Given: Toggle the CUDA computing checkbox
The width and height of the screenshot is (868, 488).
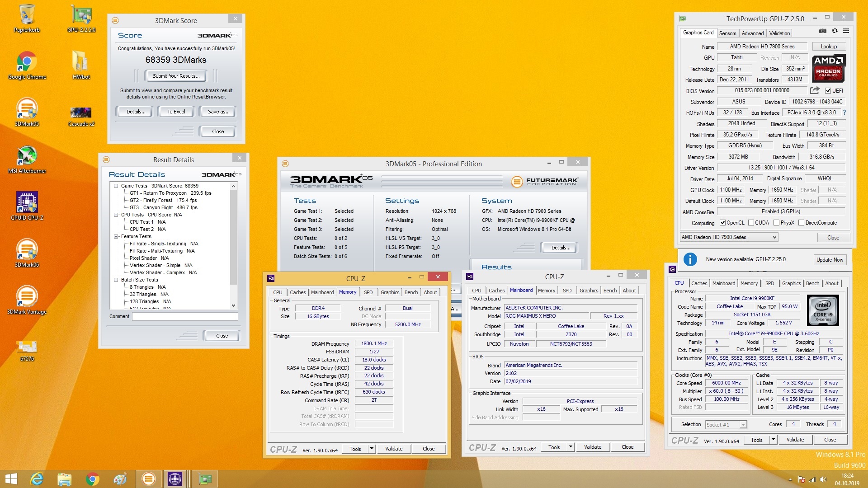Looking at the screenshot, I should (x=751, y=223).
